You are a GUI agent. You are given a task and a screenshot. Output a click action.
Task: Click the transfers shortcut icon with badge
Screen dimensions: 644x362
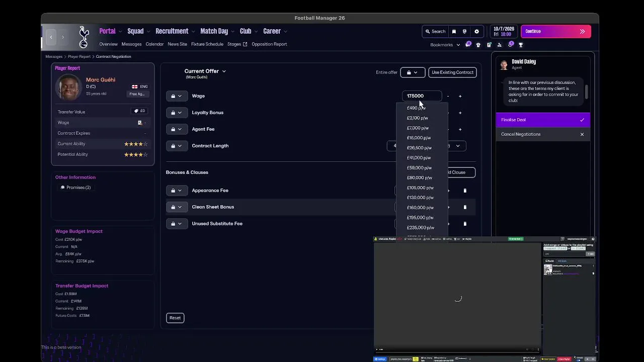point(511,44)
